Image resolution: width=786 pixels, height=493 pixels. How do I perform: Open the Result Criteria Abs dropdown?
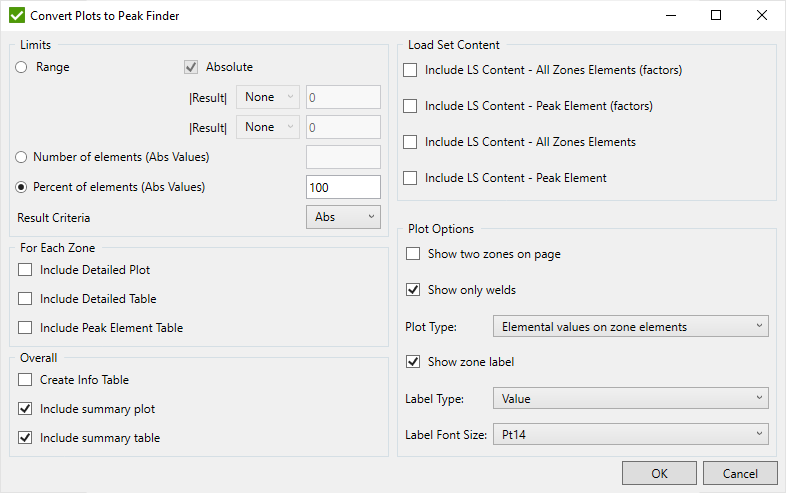click(x=342, y=217)
